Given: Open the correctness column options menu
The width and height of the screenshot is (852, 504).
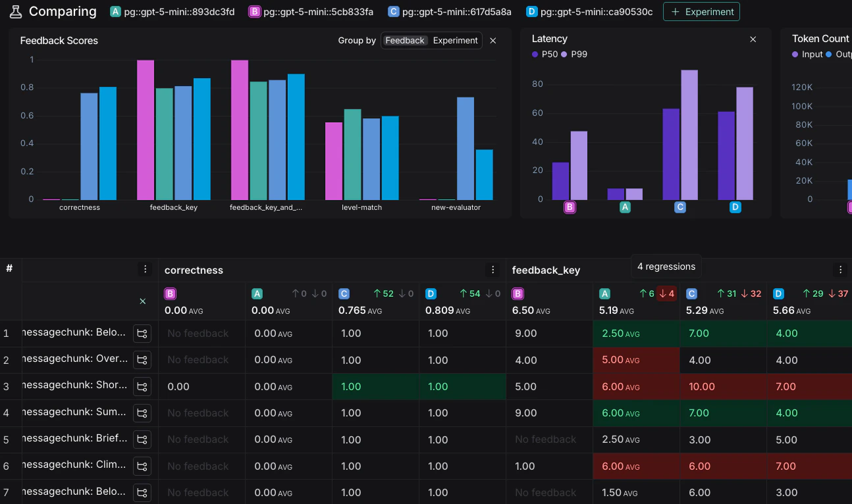Looking at the screenshot, I should point(493,270).
